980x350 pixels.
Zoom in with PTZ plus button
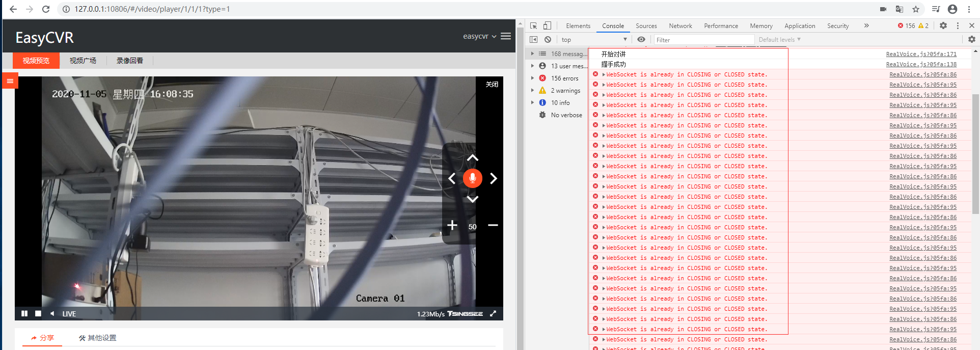(452, 225)
